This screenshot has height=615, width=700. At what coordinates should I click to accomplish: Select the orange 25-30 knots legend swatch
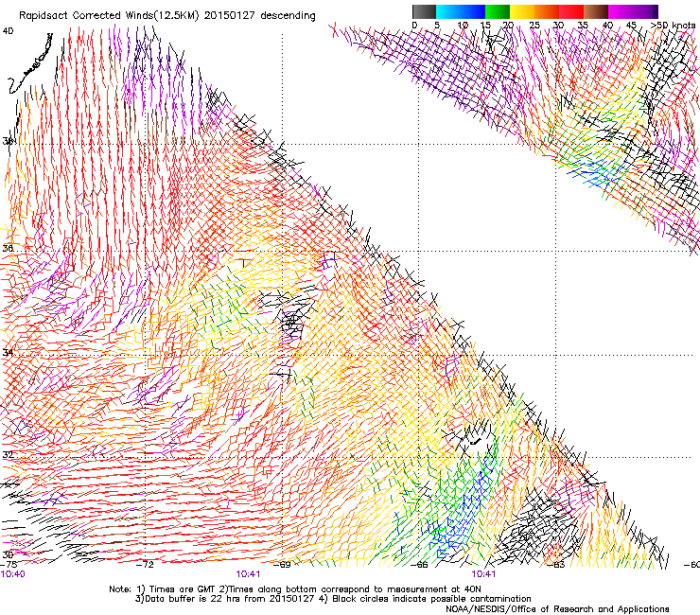(547, 11)
